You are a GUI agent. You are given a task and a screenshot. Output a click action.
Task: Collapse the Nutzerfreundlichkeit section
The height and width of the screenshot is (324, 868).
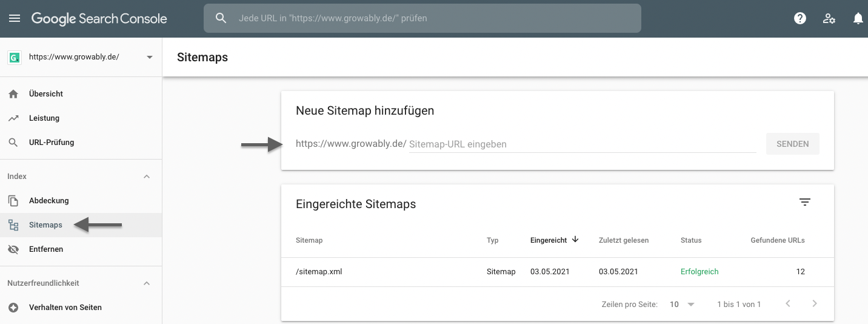tap(146, 283)
